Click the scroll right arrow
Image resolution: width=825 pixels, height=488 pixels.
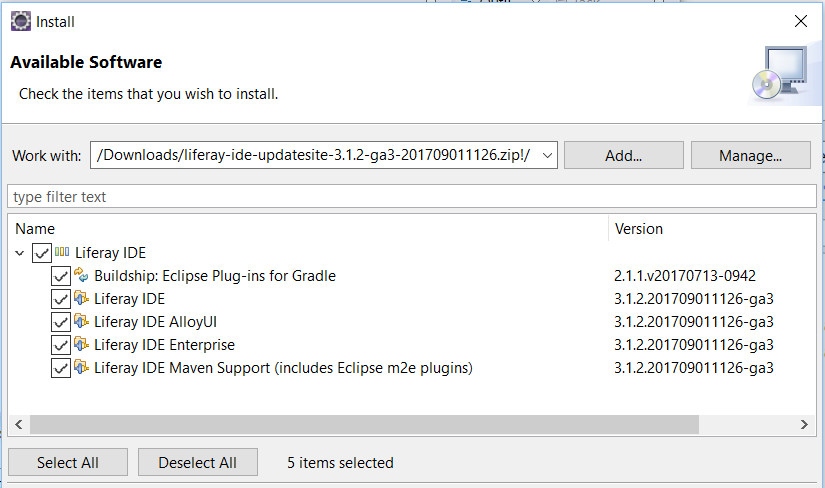(804, 424)
